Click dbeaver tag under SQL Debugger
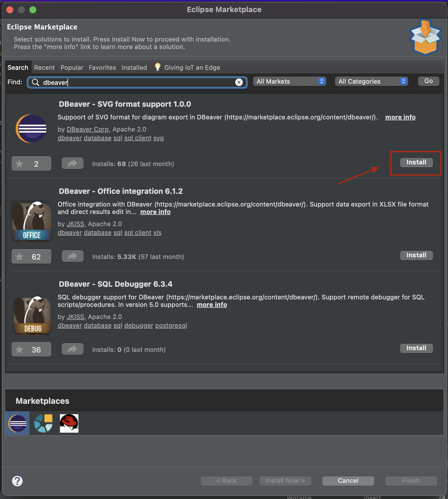Viewport: 448px width, 499px height. click(70, 326)
